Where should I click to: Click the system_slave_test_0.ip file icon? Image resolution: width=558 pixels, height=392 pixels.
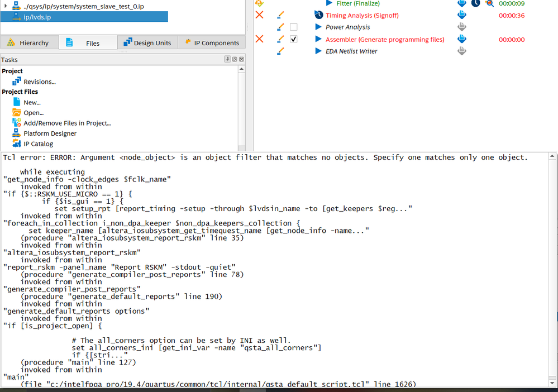click(x=16, y=6)
